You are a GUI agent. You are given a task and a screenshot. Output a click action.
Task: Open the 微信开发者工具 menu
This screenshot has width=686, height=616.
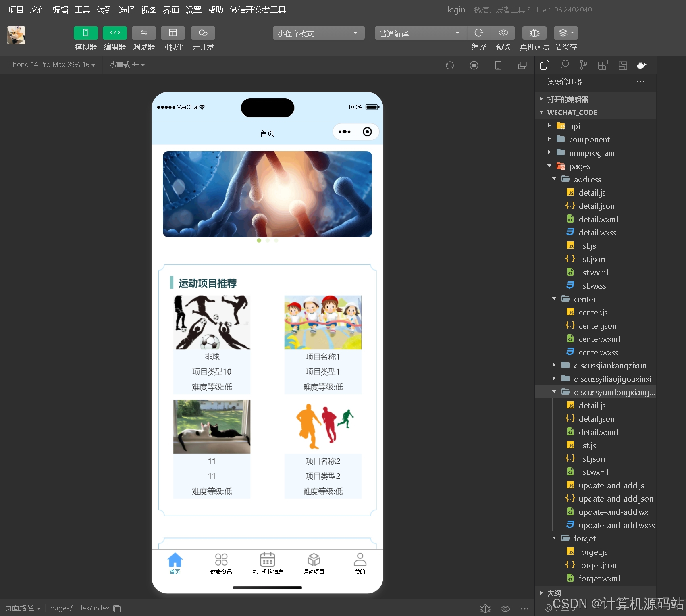(x=258, y=10)
